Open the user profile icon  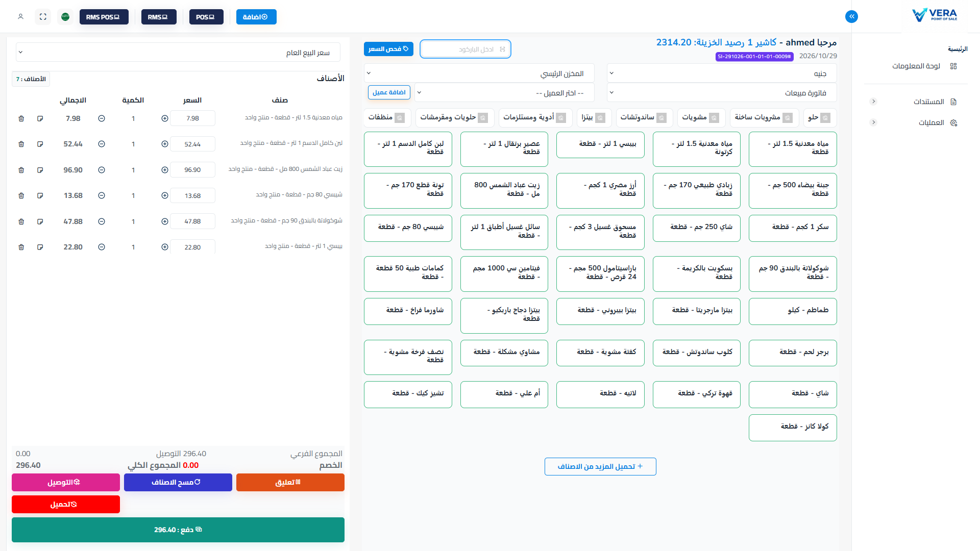click(x=21, y=17)
